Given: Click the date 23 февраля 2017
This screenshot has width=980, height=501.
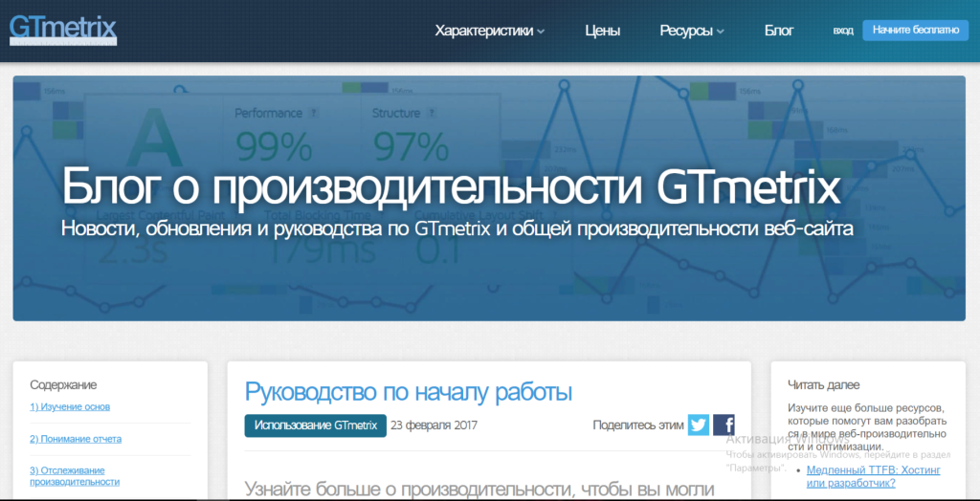Looking at the screenshot, I should click(x=434, y=425).
